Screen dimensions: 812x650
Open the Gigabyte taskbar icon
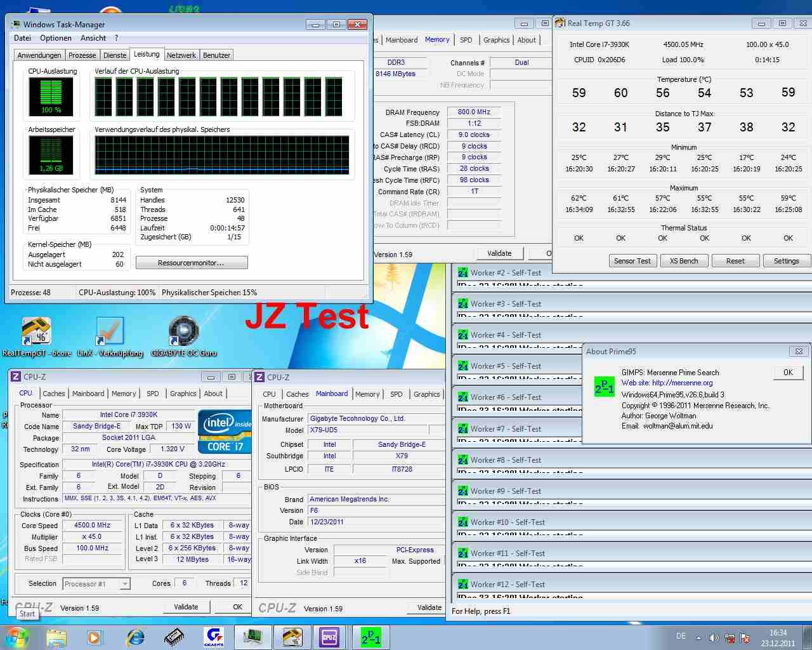point(214,637)
